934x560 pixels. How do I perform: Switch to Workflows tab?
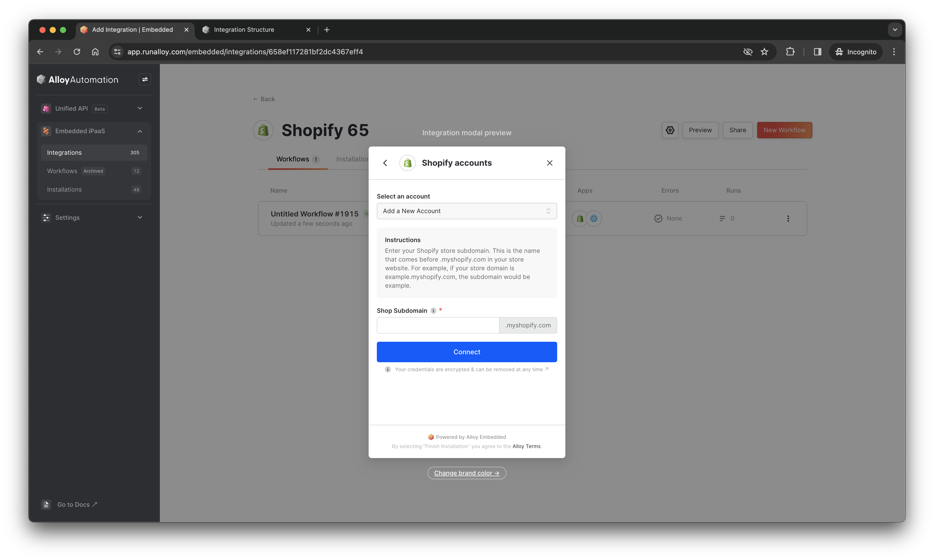coord(298,159)
